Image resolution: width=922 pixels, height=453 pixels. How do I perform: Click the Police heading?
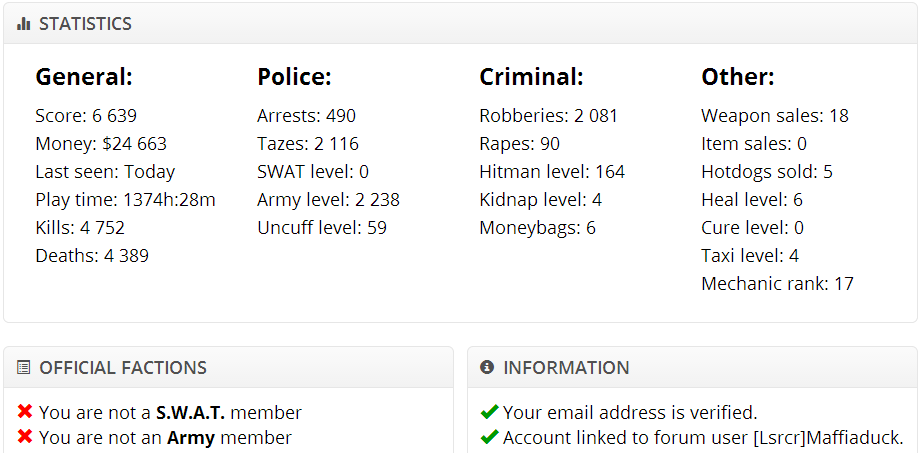(x=295, y=77)
